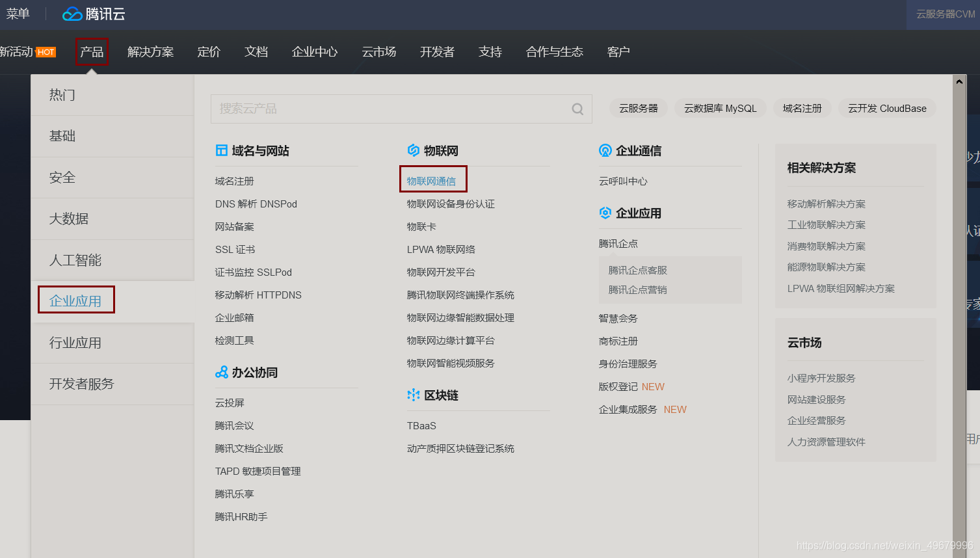Open the TAPD 敏捷项目管理 link
The height and width of the screenshot is (558, 980).
click(x=258, y=471)
